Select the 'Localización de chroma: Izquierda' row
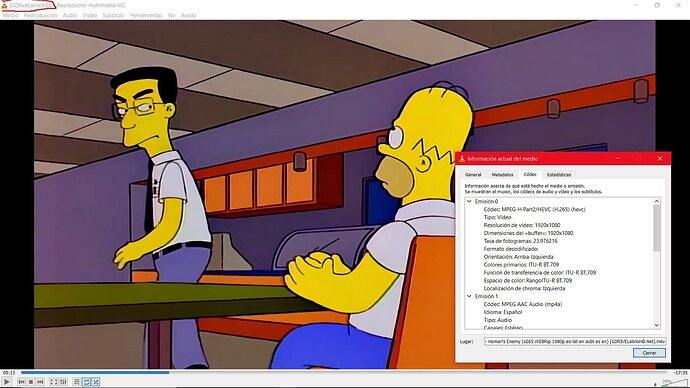This screenshot has width=690, height=388. [x=524, y=289]
